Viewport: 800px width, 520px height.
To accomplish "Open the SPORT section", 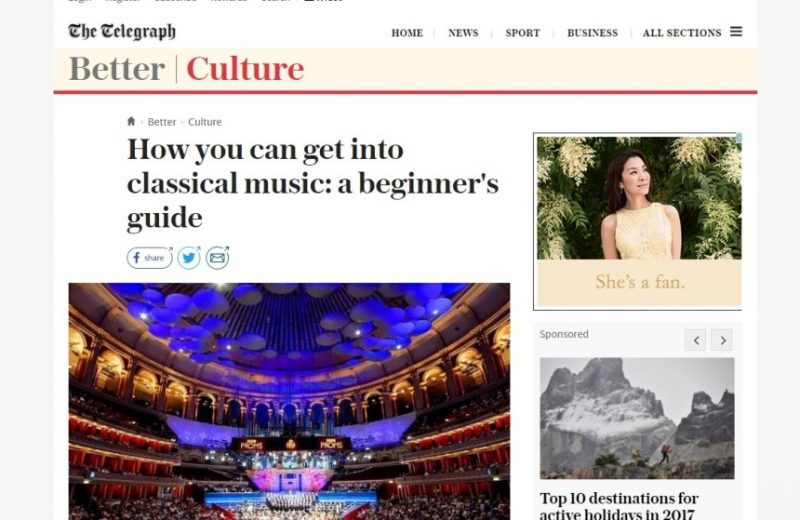I will (x=523, y=33).
